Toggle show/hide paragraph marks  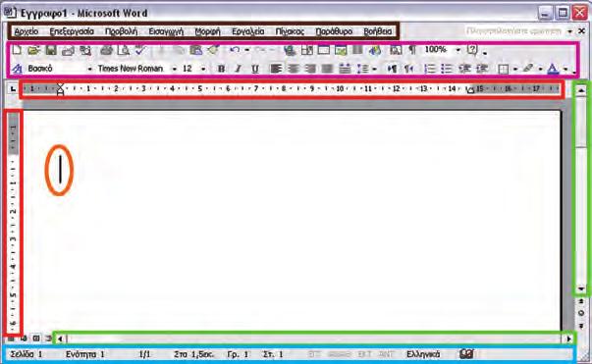[x=412, y=50]
